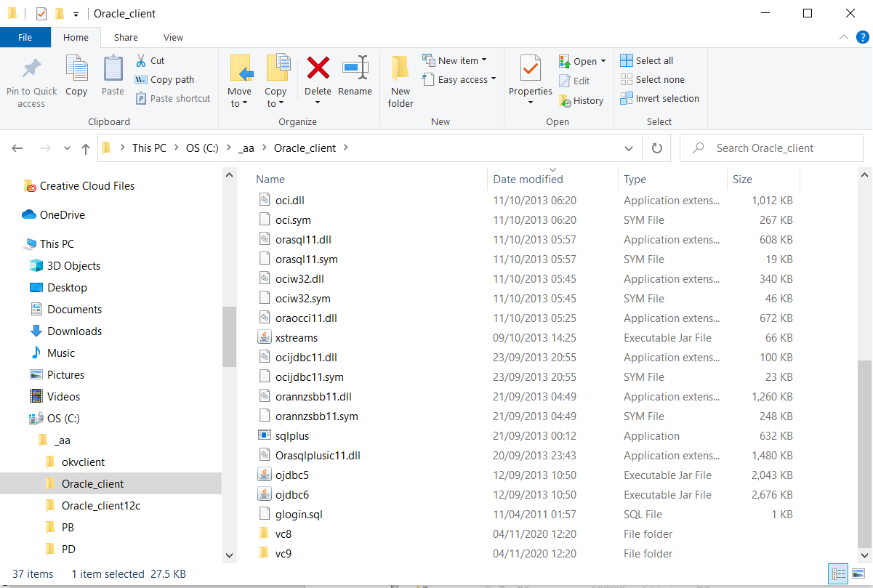Open the New item dropdown

(x=454, y=60)
